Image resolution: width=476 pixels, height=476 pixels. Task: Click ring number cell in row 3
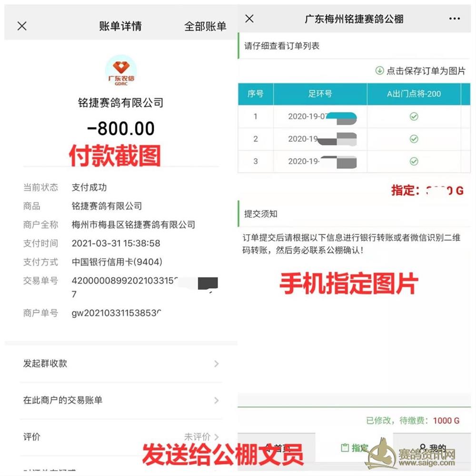point(320,161)
